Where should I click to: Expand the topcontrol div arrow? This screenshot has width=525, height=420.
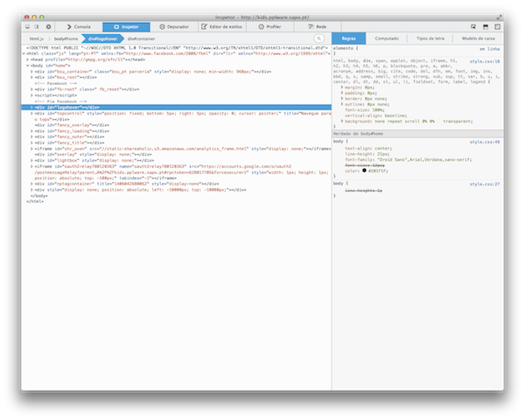(32, 114)
